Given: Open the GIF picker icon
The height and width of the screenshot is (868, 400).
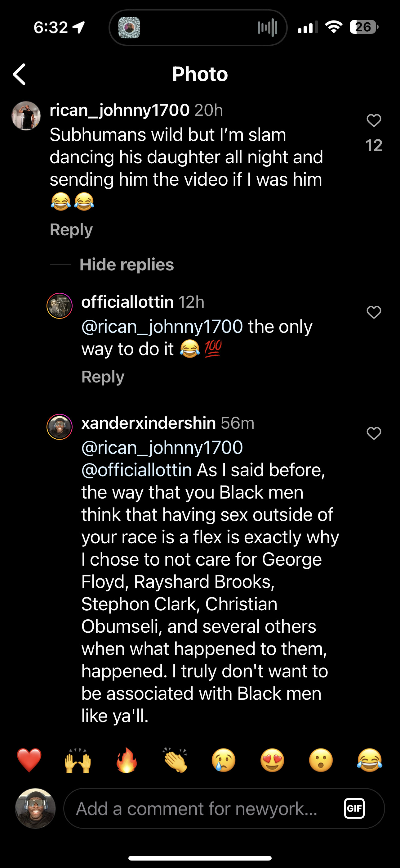Looking at the screenshot, I should pyautogui.click(x=354, y=808).
